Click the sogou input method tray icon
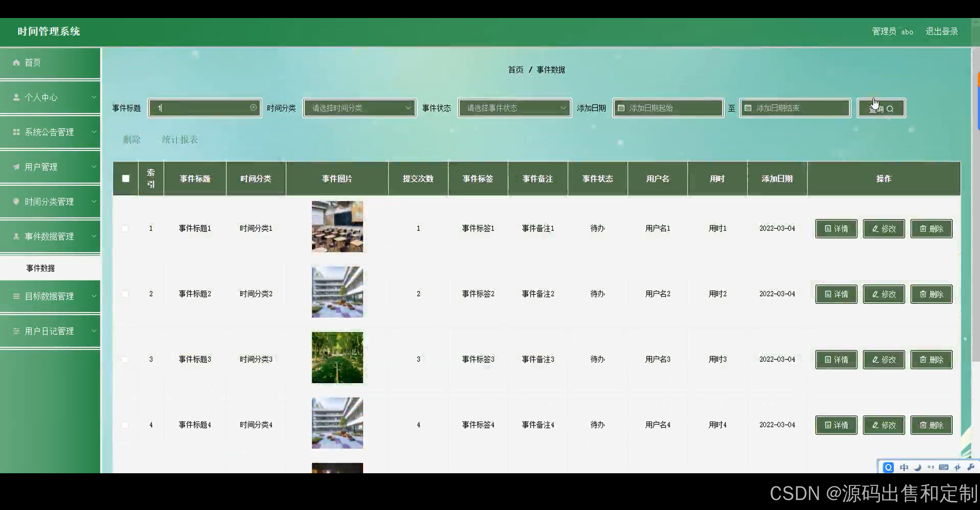 (888, 467)
